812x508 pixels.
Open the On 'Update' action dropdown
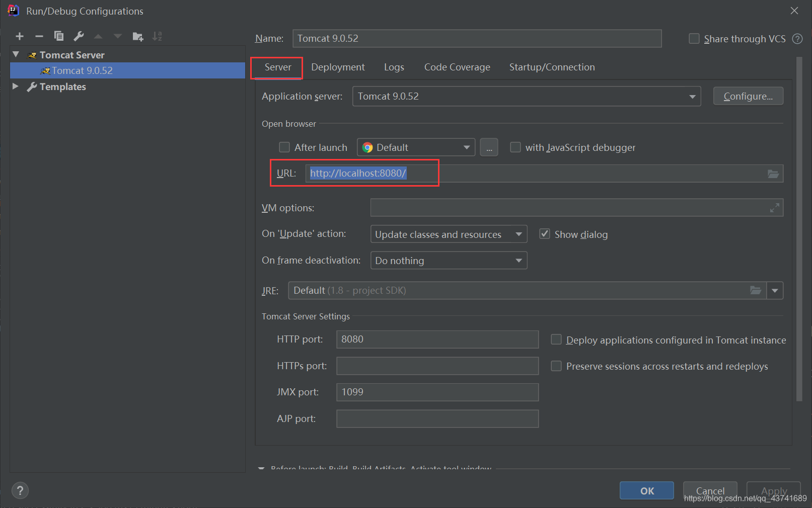click(449, 234)
